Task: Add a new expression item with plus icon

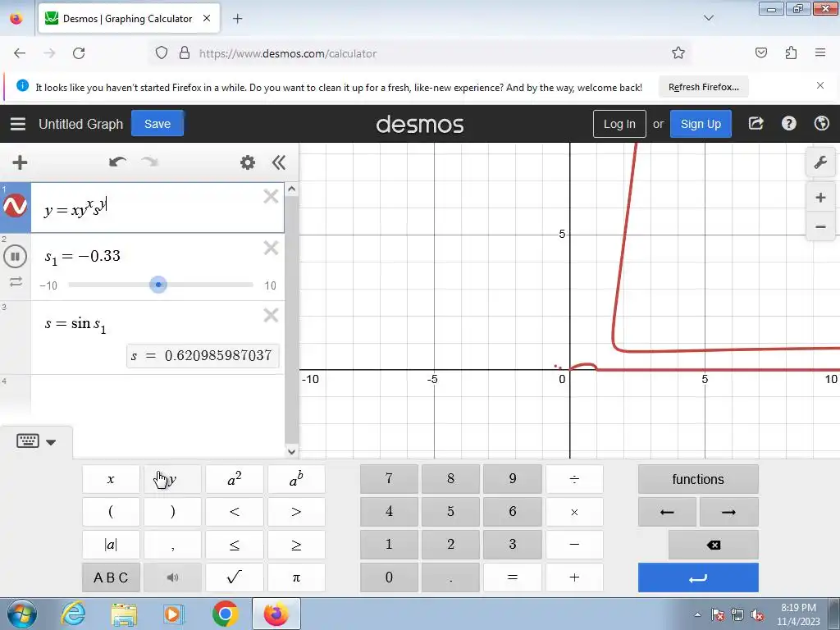Action: (20, 162)
